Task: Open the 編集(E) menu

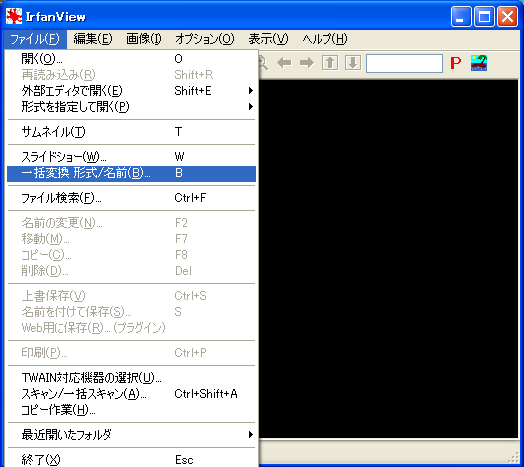Action: (x=93, y=39)
